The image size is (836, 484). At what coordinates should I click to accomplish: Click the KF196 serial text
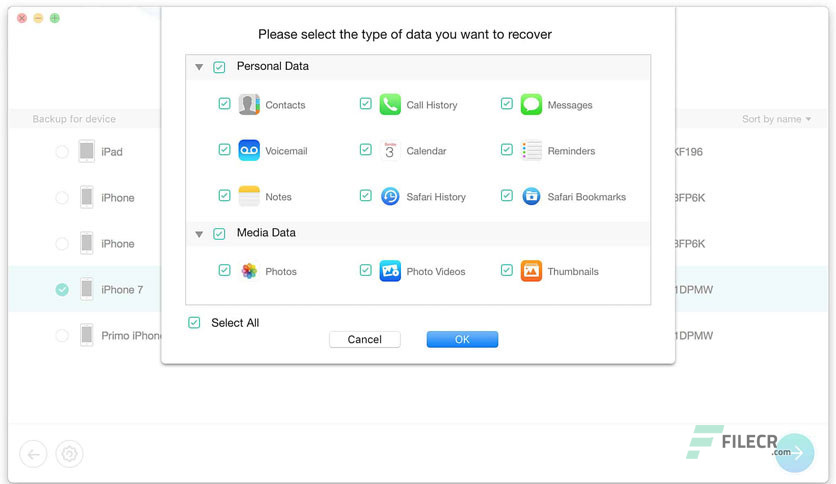[689, 152]
